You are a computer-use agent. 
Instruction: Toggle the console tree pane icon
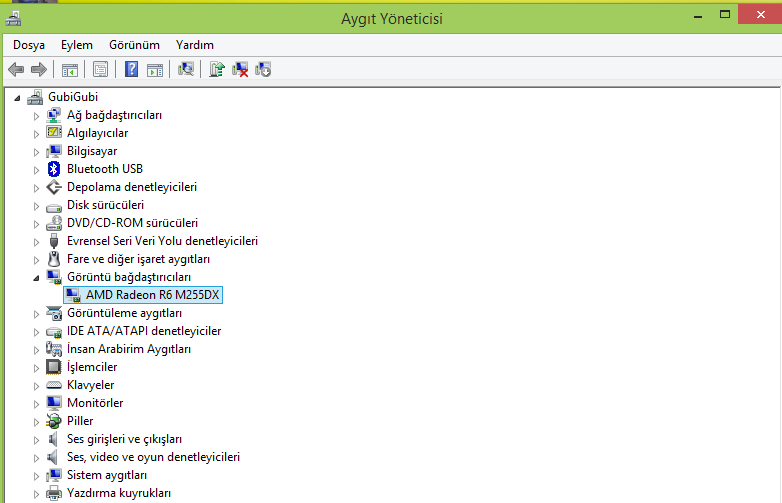(x=70, y=70)
